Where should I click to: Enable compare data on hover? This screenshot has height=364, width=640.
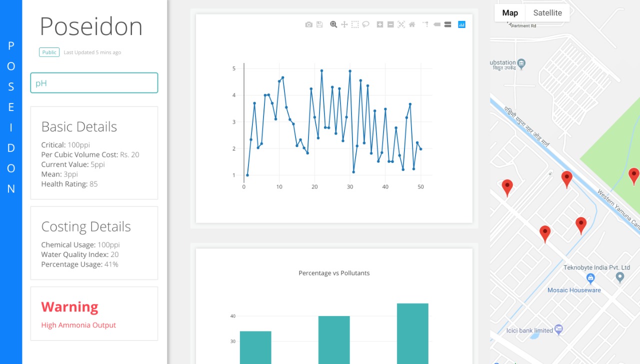[447, 24]
